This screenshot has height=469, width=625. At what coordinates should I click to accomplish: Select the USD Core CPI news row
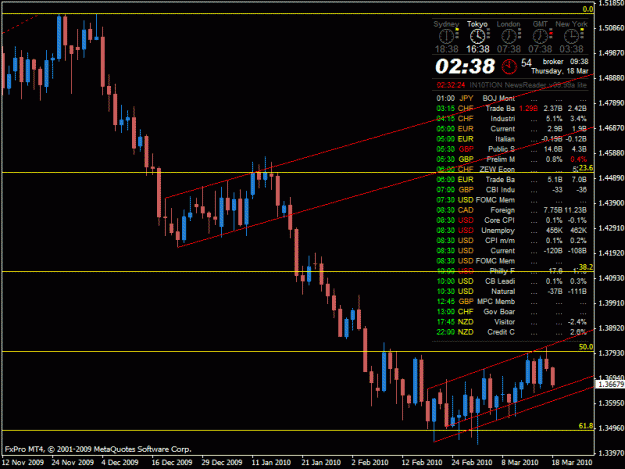coord(511,220)
